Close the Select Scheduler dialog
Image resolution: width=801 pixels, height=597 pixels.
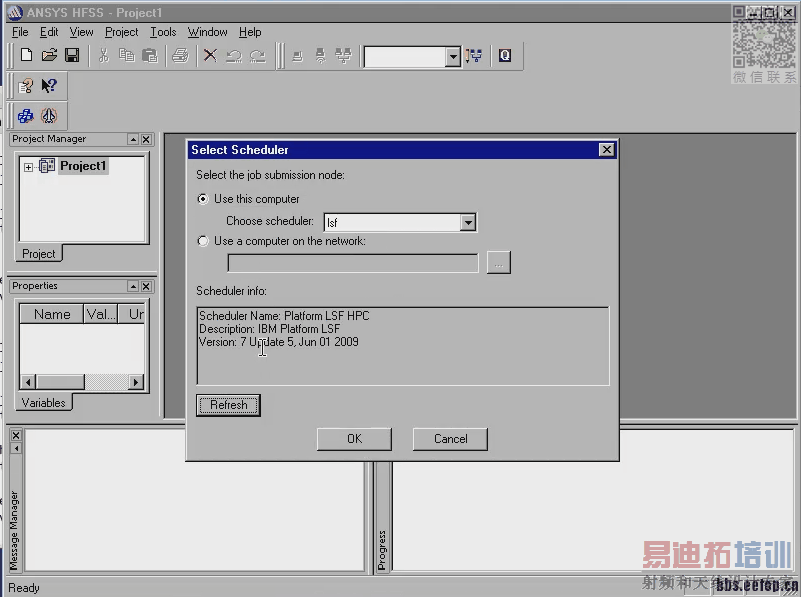[x=606, y=150]
